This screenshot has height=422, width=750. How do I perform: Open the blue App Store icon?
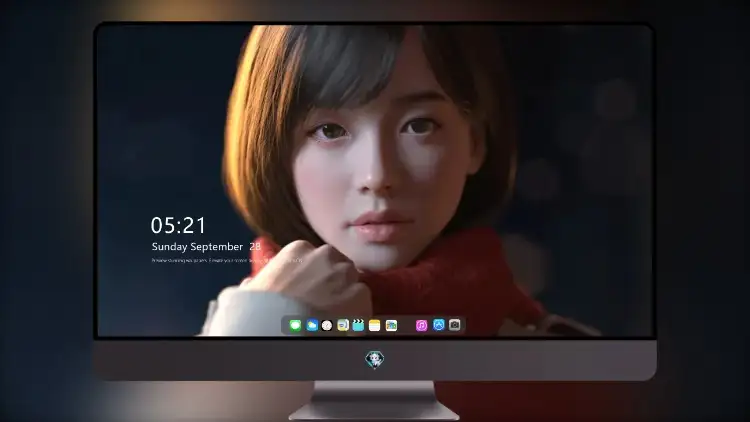click(439, 325)
